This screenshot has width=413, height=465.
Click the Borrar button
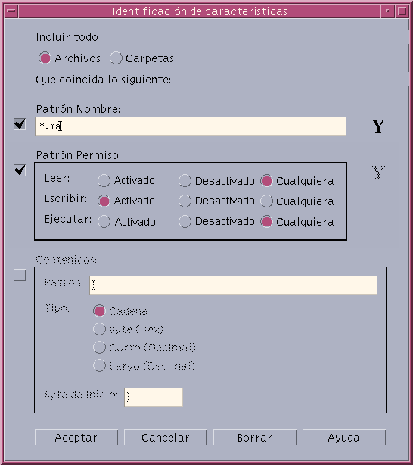[x=255, y=437]
